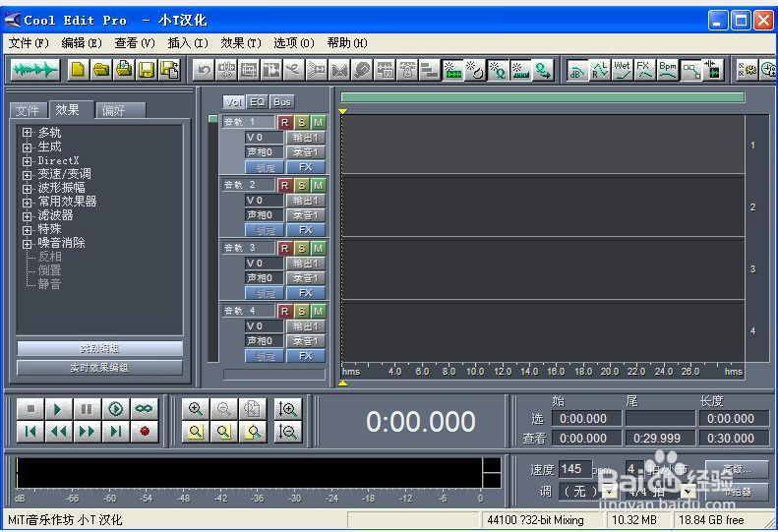The height and width of the screenshot is (532, 778).
Task: Rewind the playback cursor
Action: 59,432
